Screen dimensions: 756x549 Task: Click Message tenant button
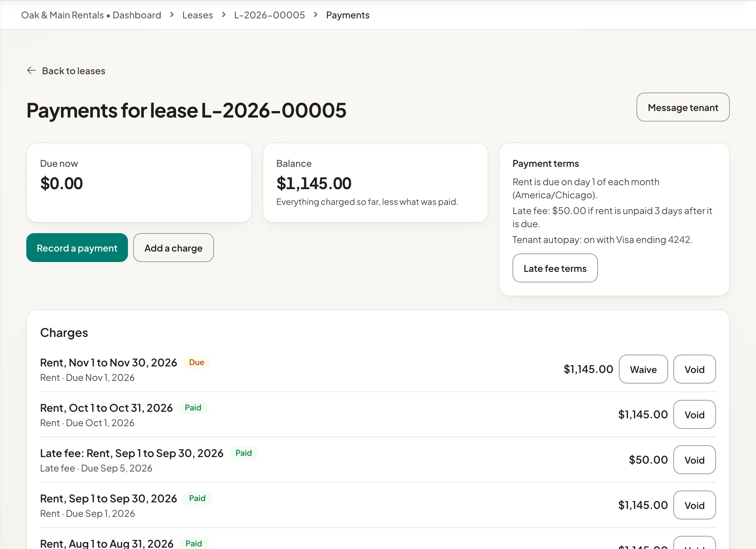(683, 107)
